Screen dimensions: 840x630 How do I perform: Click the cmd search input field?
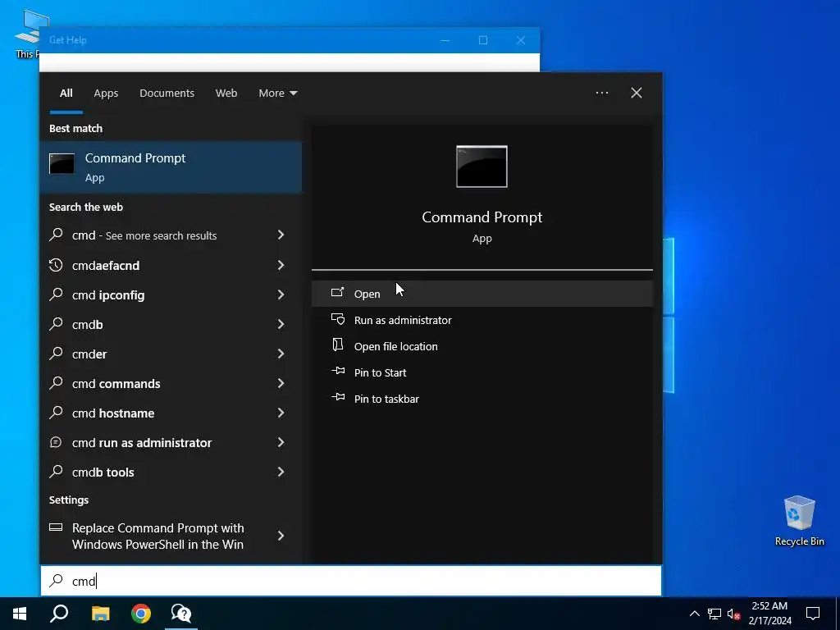pyautogui.click(x=351, y=581)
